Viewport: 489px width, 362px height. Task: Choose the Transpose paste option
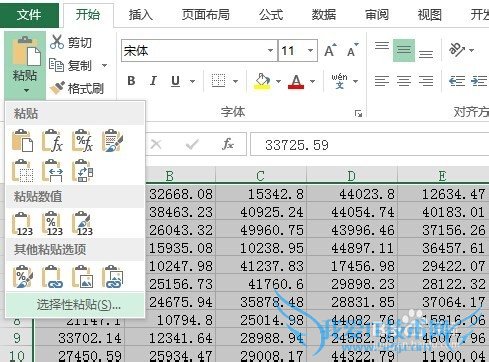pyautogui.click(x=83, y=171)
